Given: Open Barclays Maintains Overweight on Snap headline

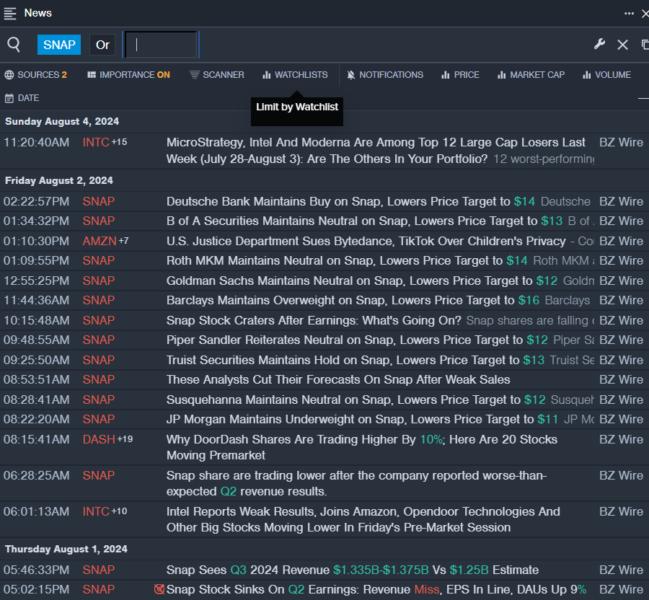Looking at the screenshot, I should tap(353, 300).
